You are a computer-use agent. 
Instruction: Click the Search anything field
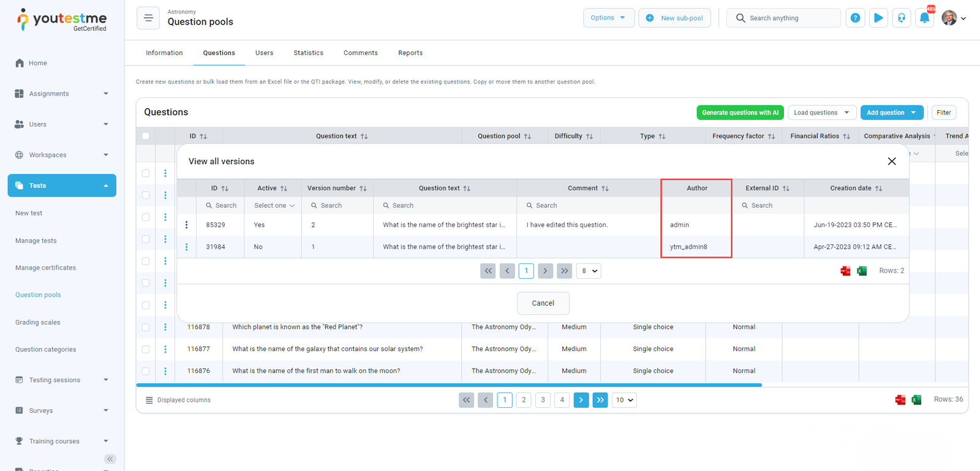[784, 18]
